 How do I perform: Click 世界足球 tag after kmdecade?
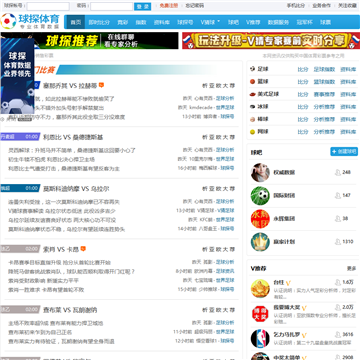(x=225, y=107)
